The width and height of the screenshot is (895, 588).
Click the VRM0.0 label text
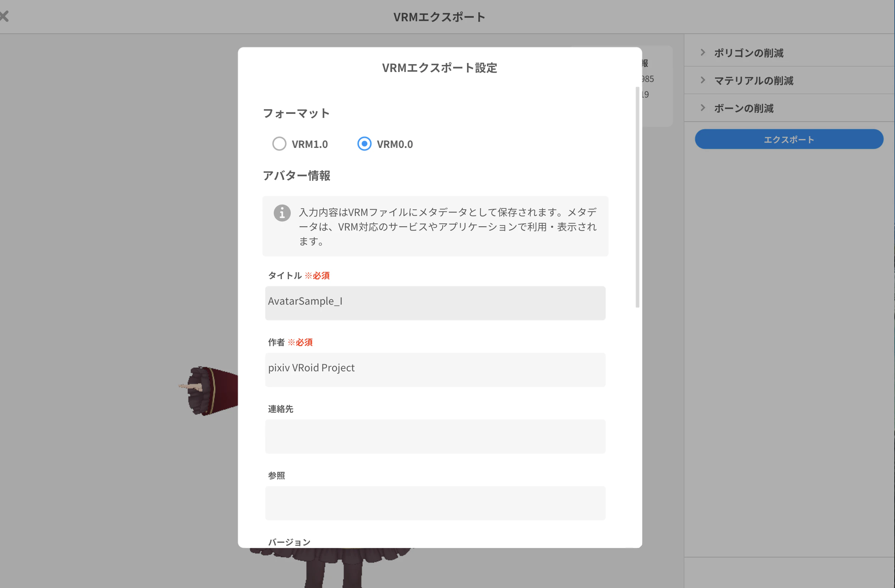pos(395,144)
